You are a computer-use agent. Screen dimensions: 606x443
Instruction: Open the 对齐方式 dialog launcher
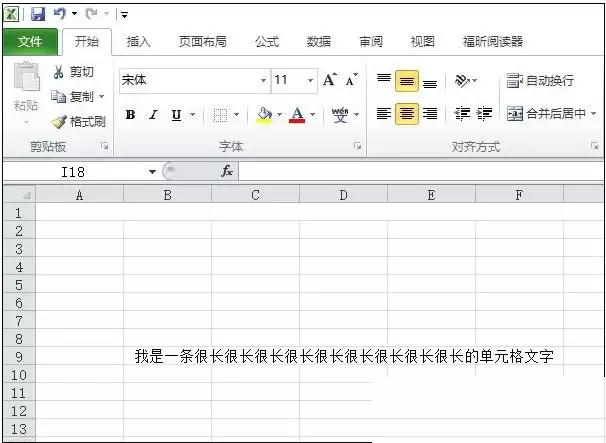pos(594,146)
